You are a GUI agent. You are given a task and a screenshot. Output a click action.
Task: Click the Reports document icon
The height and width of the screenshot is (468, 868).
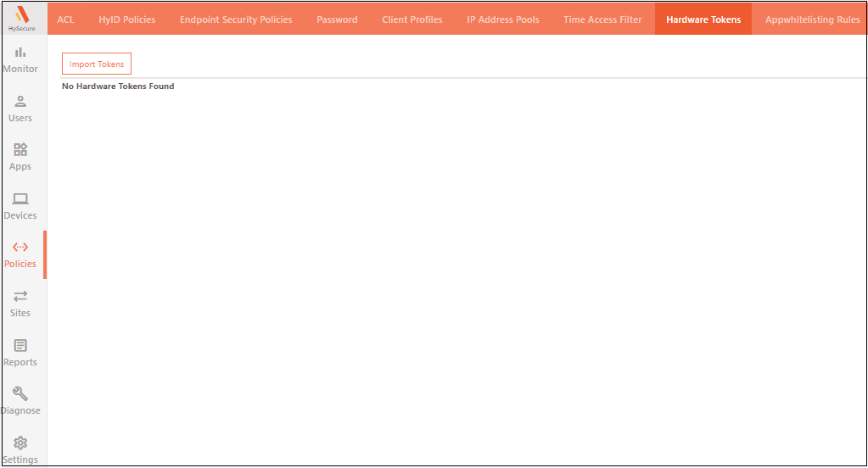coord(20,345)
